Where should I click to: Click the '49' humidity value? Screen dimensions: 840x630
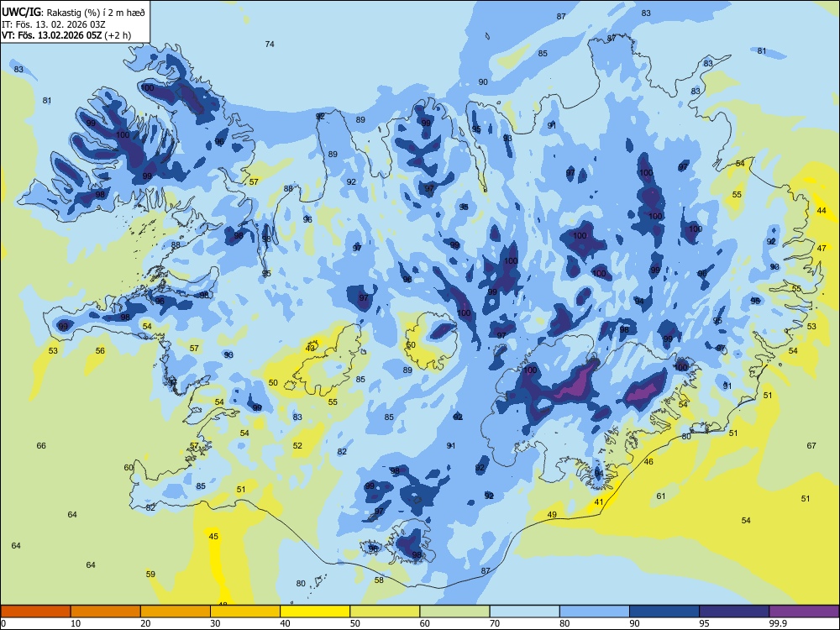[552, 514]
